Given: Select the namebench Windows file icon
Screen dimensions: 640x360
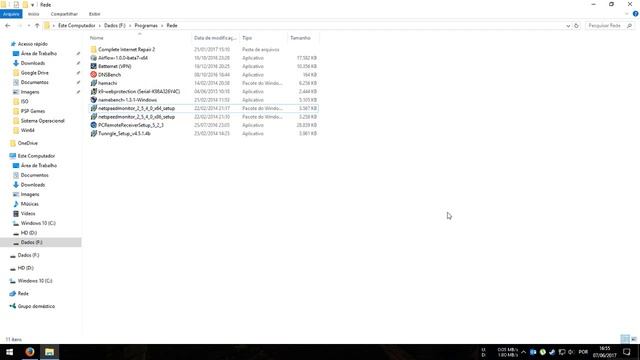Looking at the screenshot, I should coord(93,100).
